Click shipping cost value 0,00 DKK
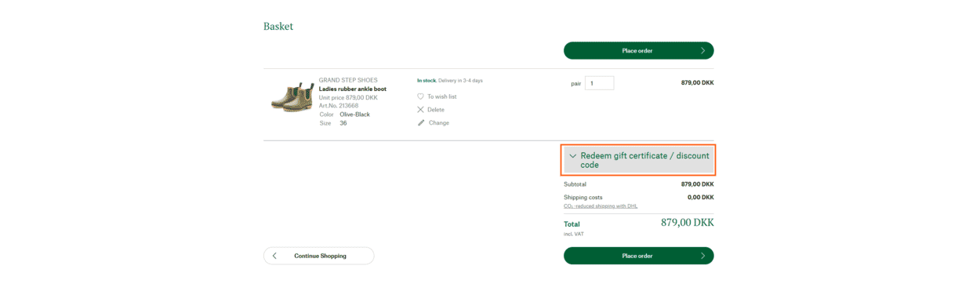 (700, 198)
